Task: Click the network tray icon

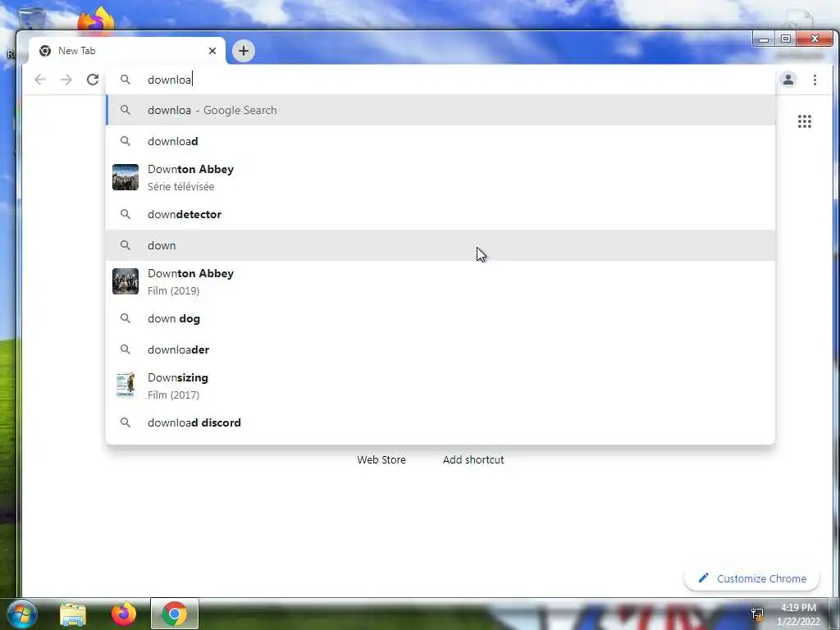Action: coord(757,614)
